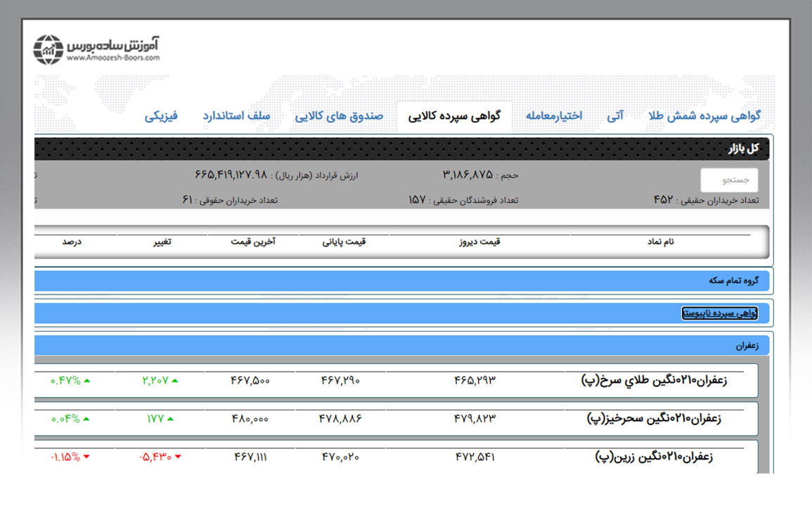Switch to the آتی tab
The image size is (812, 508).
615,116
